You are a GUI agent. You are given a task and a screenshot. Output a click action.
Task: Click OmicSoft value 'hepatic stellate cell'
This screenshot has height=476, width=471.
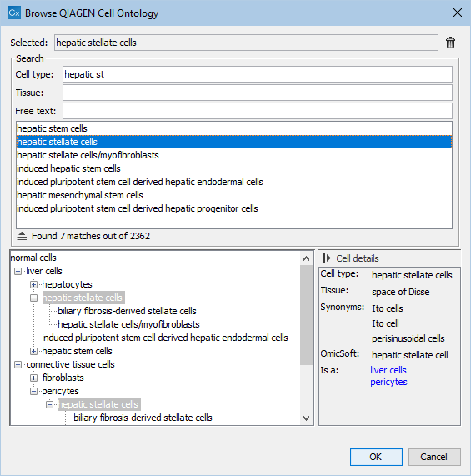click(x=410, y=355)
